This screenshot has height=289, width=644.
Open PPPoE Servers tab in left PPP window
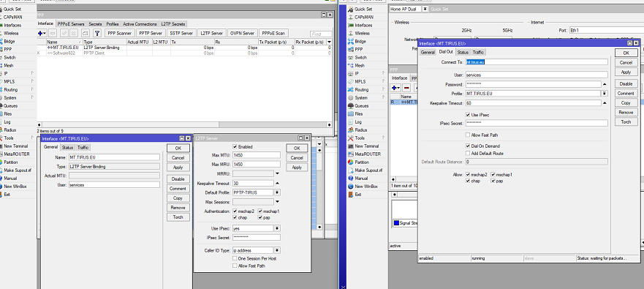(x=71, y=24)
